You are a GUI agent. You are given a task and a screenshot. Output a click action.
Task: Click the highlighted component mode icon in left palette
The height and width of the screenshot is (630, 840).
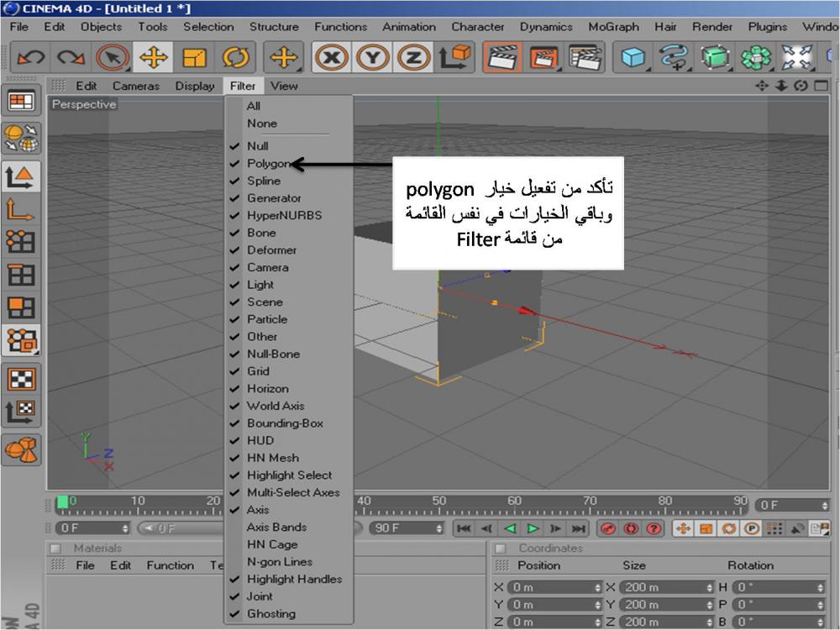pyautogui.click(x=21, y=340)
